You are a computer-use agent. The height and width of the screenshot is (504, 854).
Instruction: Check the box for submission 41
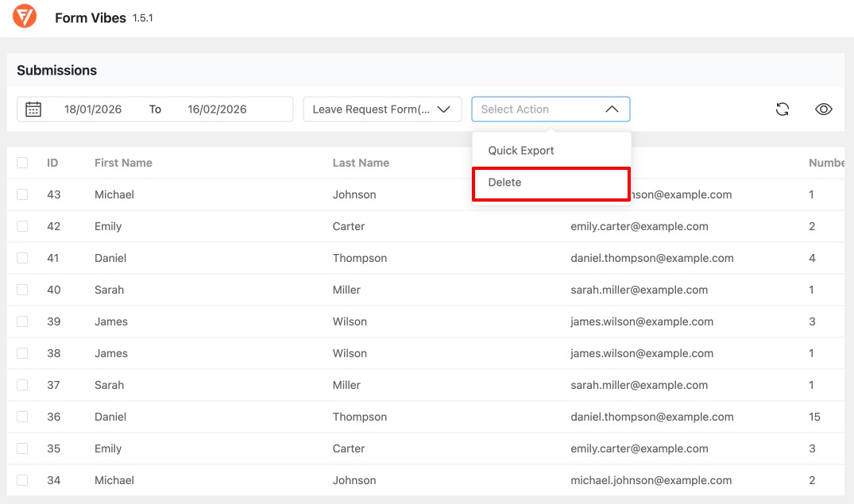point(22,258)
